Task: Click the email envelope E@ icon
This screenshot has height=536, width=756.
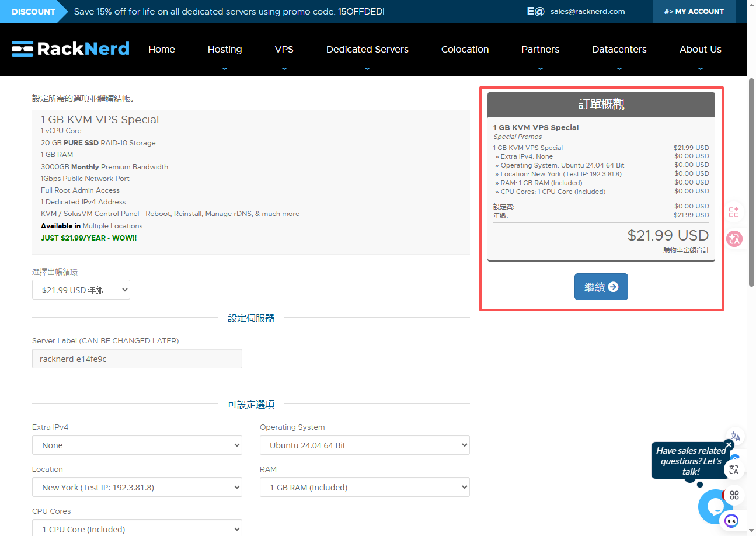Action: pos(535,11)
